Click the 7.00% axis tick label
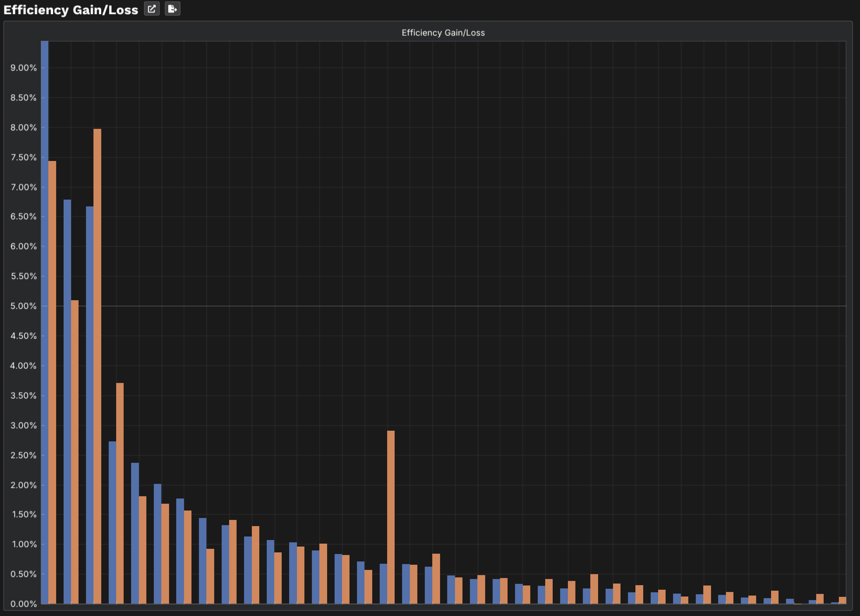This screenshot has width=860, height=616. point(23,187)
